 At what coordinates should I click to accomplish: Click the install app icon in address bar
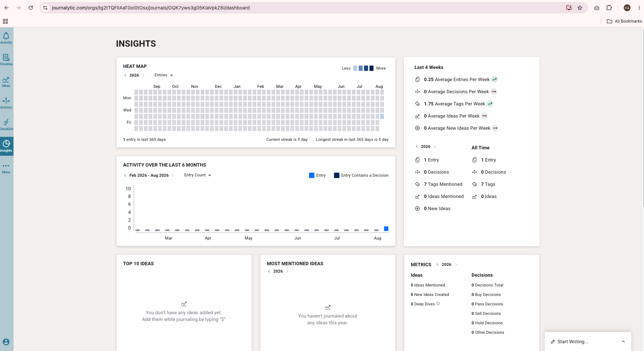pos(569,8)
